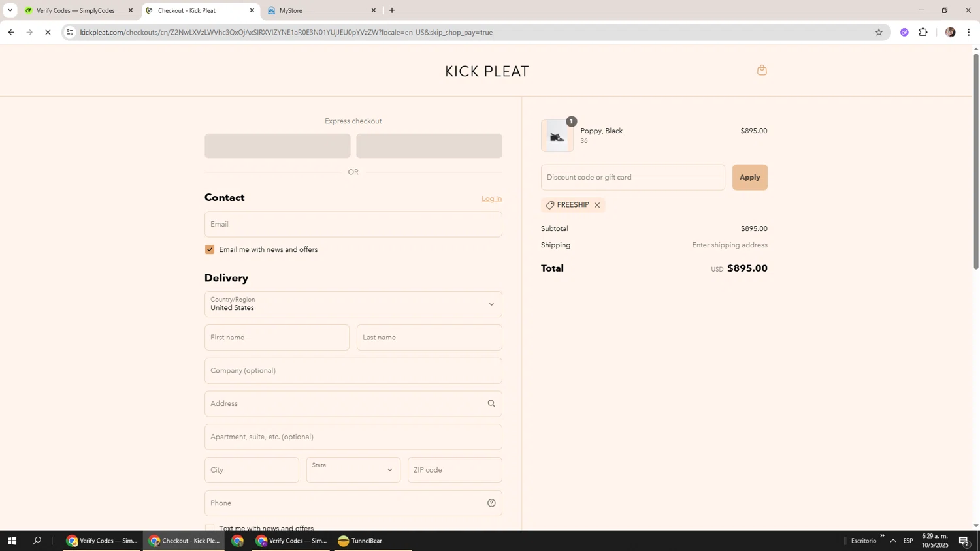The width and height of the screenshot is (980, 551).
Task: Open Windows taskbar search
Action: pos(37,541)
